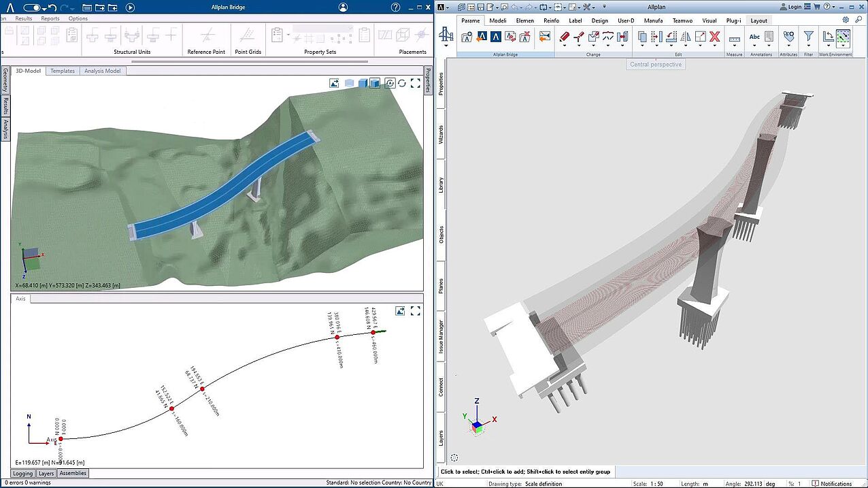Image resolution: width=868 pixels, height=488 pixels.
Task: Toggle solid shaded cube display mode
Action: (363, 83)
